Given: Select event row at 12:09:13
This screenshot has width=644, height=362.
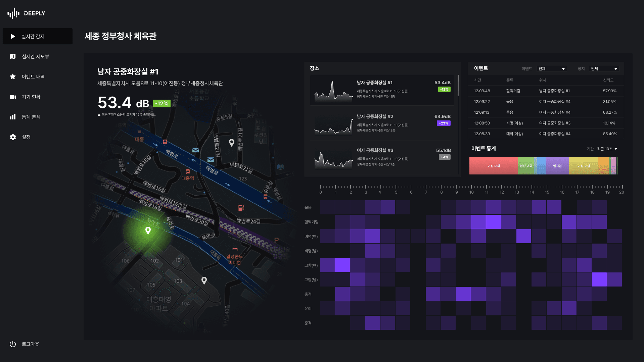Looking at the screenshot, I should (x=546, y=112).
